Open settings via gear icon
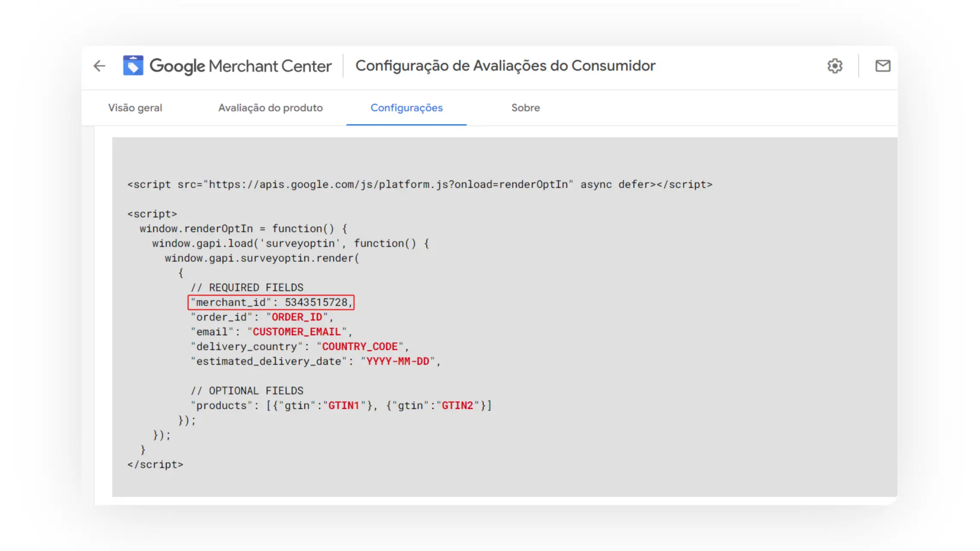The image size is (980, 551). (x=835, y=66)
